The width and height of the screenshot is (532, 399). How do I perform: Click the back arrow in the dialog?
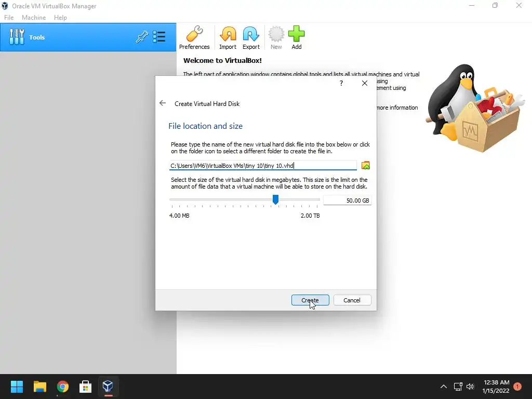(163, 103)
